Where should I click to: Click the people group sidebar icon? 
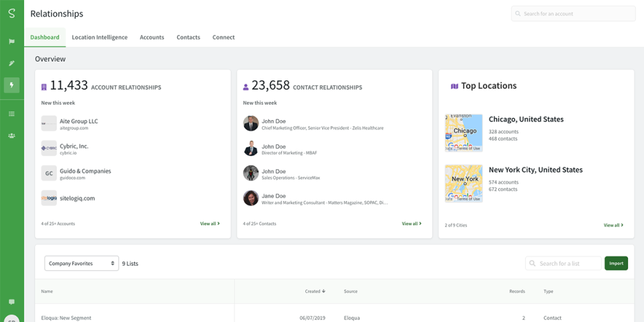(11, 136)
